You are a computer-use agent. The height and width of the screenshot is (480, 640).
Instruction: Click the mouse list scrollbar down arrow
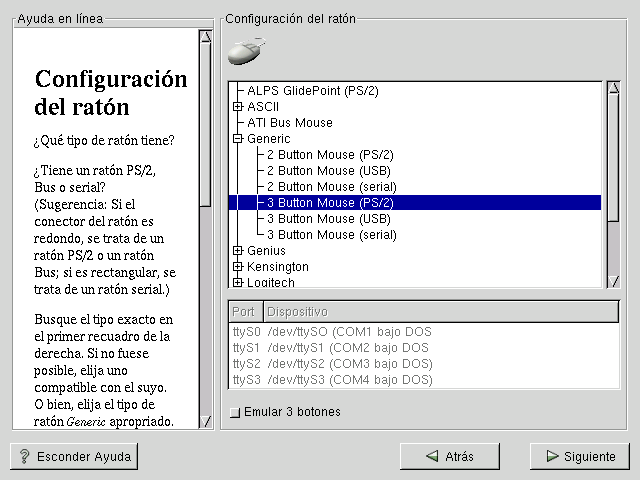click(613, 280)
